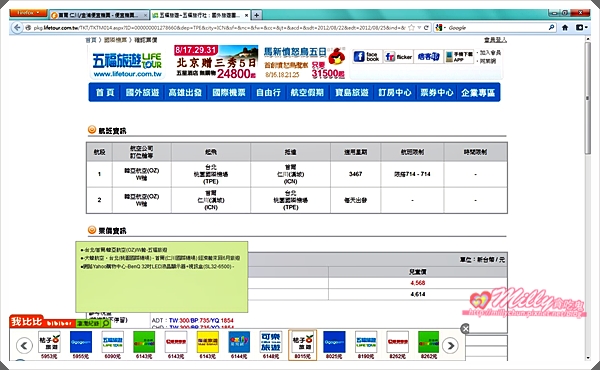Select the highlighted 桔子旅遊 vendor priced 8015元
600x370 pixels.
coord(302,345)
